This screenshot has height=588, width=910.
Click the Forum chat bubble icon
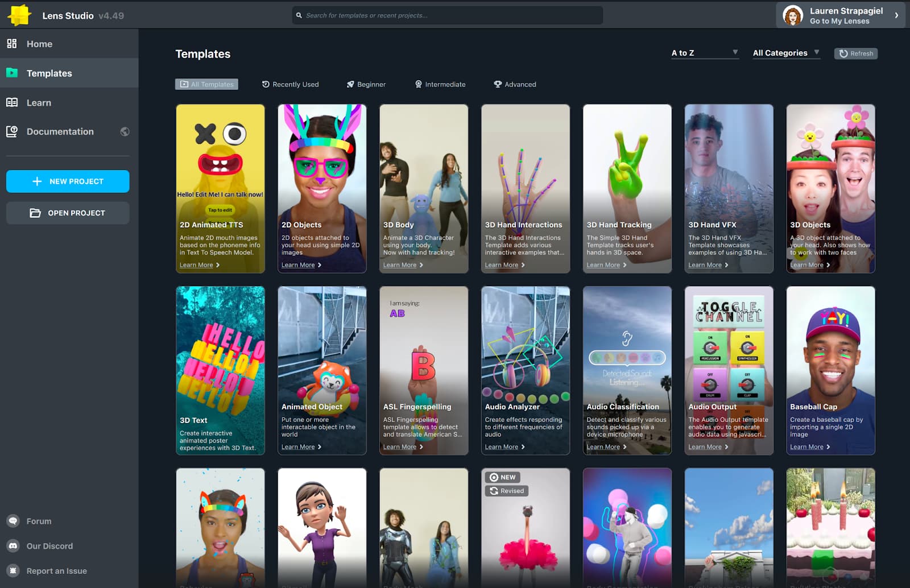pyautogui.click(x=13, y=521)
